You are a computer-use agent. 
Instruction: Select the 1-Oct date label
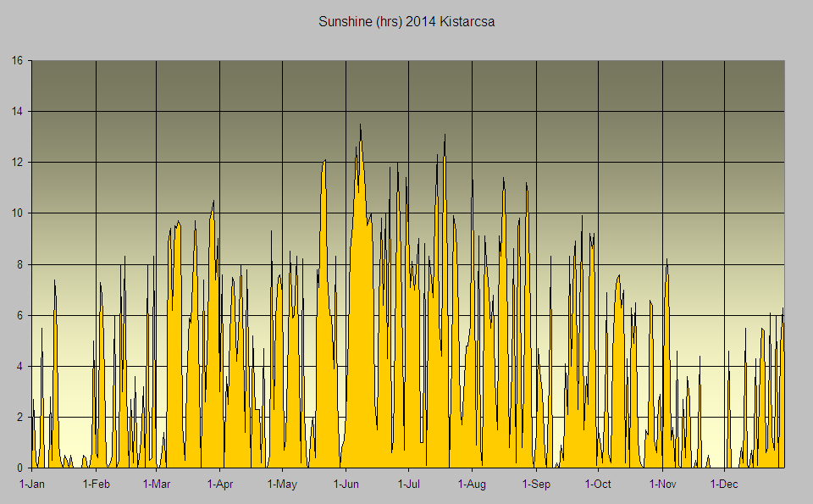[x=598, y=485]
